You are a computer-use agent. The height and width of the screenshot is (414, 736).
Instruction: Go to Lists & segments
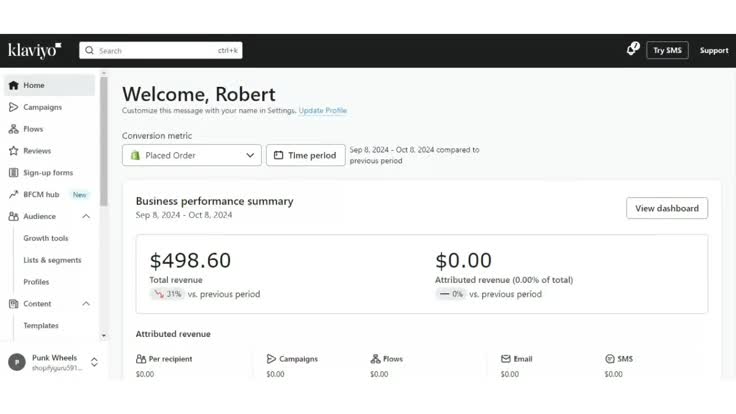tap(52, 260)
